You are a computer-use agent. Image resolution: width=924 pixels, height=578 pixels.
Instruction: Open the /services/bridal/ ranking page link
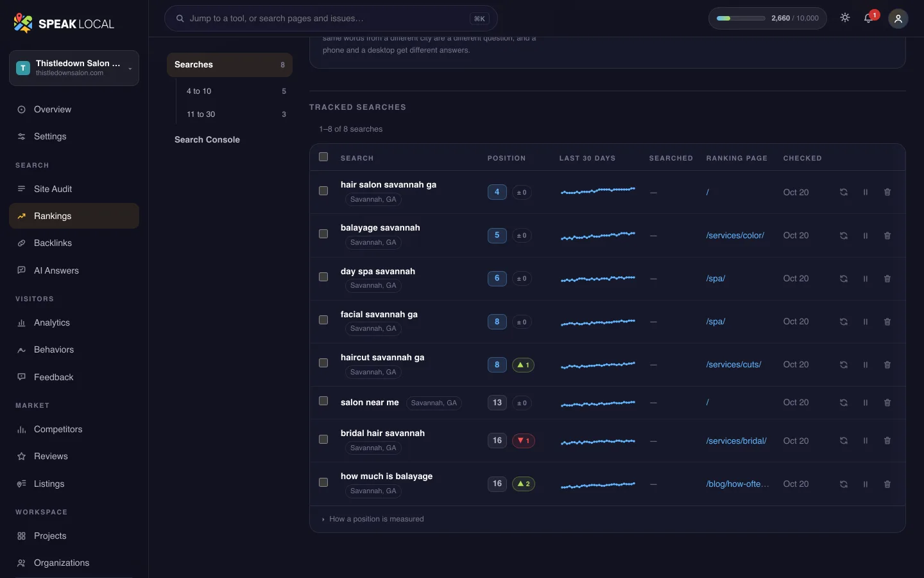point(736,441)
